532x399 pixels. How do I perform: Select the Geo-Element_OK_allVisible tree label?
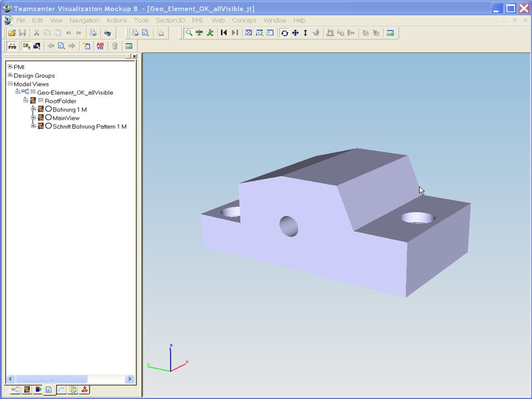(x=75, y=93)
